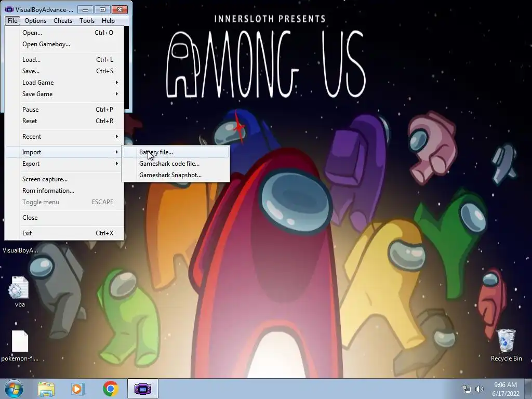Open the clock and date display
The height and width of the screenshot is (399, 532).
506,389
